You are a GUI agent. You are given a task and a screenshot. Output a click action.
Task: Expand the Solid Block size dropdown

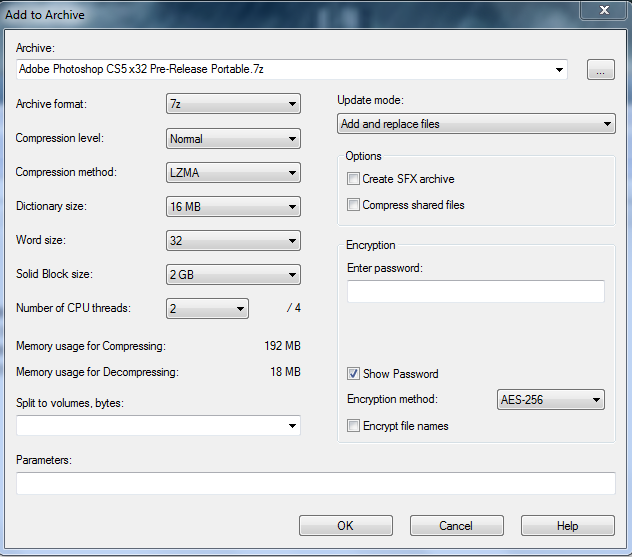pyautogui.click(x=233, y=274)
